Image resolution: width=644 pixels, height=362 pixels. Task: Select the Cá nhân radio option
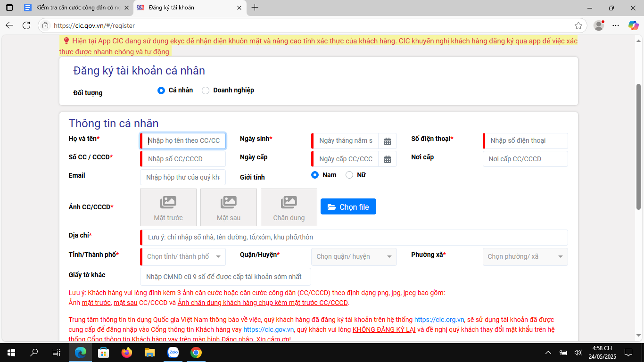[161, 90]
